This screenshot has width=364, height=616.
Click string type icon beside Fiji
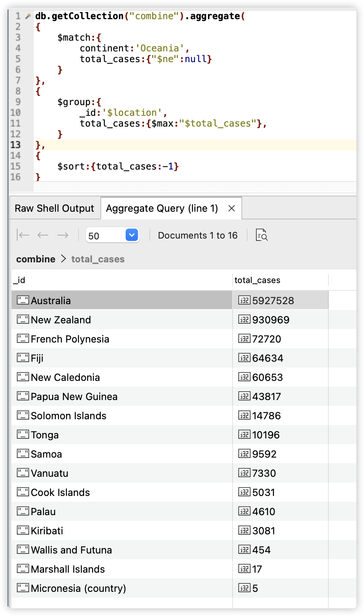pos(23,358)
